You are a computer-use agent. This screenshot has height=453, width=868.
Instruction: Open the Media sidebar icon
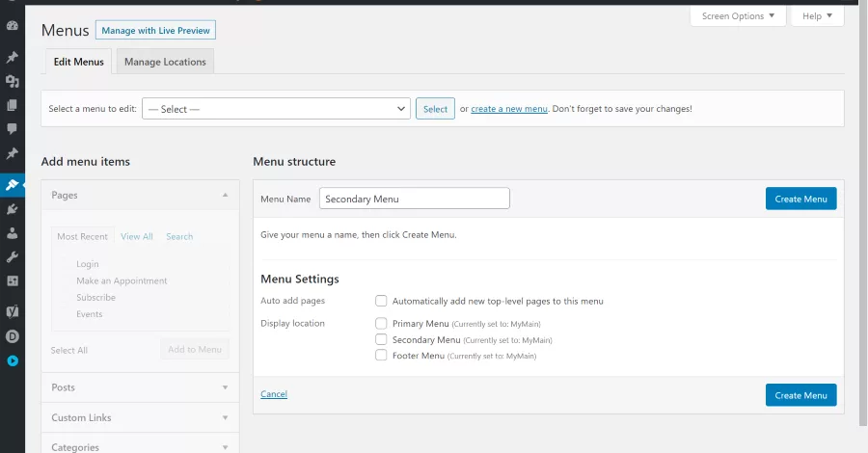(x=13, y=81)
